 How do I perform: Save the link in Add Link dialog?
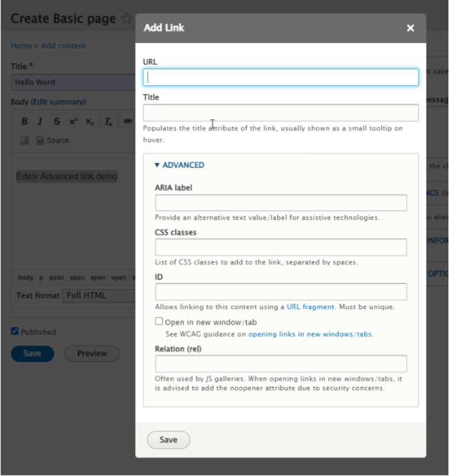coord(169,440)
